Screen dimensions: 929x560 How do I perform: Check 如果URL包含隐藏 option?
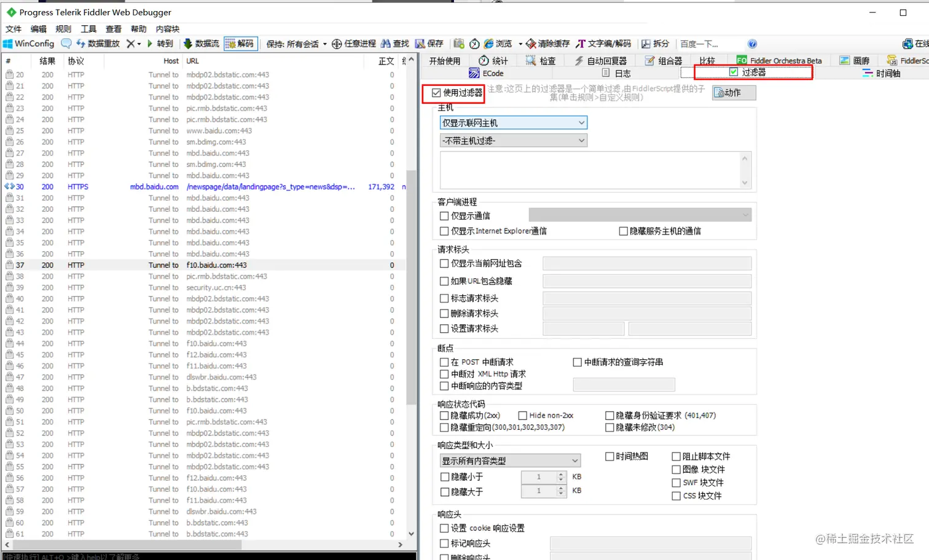(x=444, y=281)
